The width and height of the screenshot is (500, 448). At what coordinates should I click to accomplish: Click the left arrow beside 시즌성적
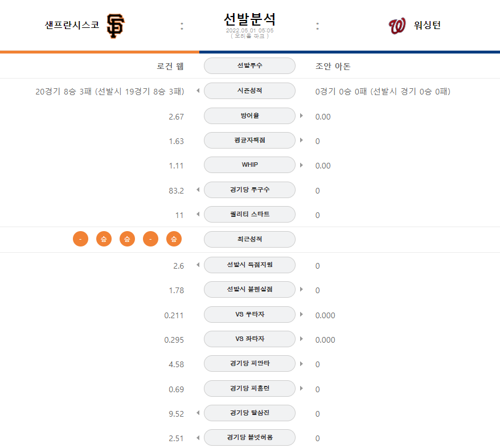pos(198,91)
